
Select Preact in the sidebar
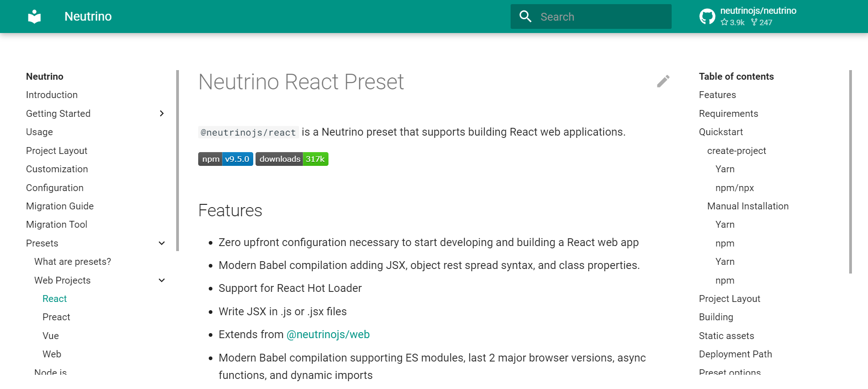tap(56, 317)
